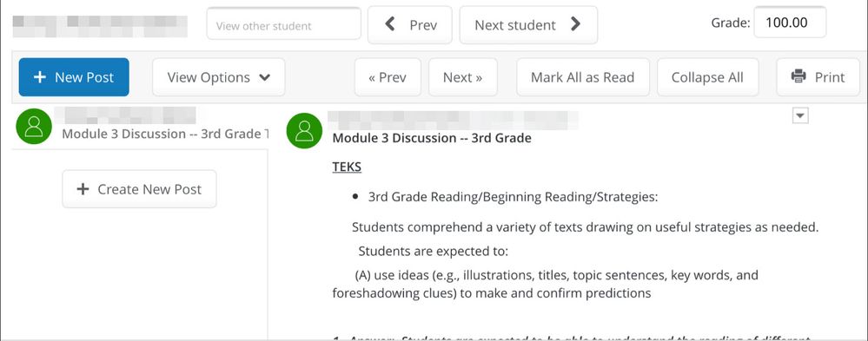Click the plus icon on New Post
Image resolution: width=868 pixels, height=341 pixels.
[x=40, y=77]
